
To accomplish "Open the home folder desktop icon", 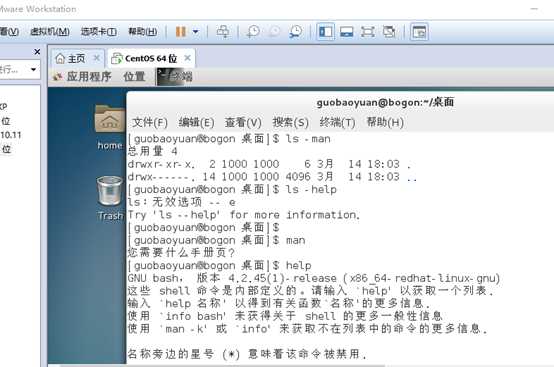I will pyautogui.click(x=110, y=127).
